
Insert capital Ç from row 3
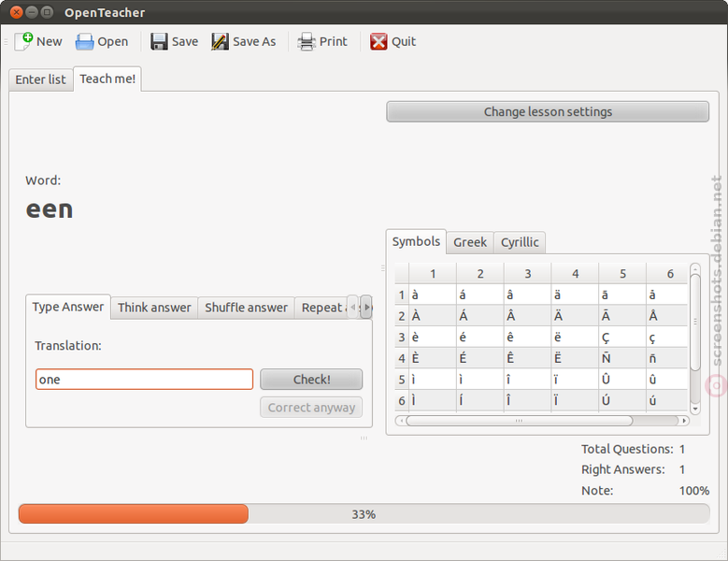pos(622,338)
